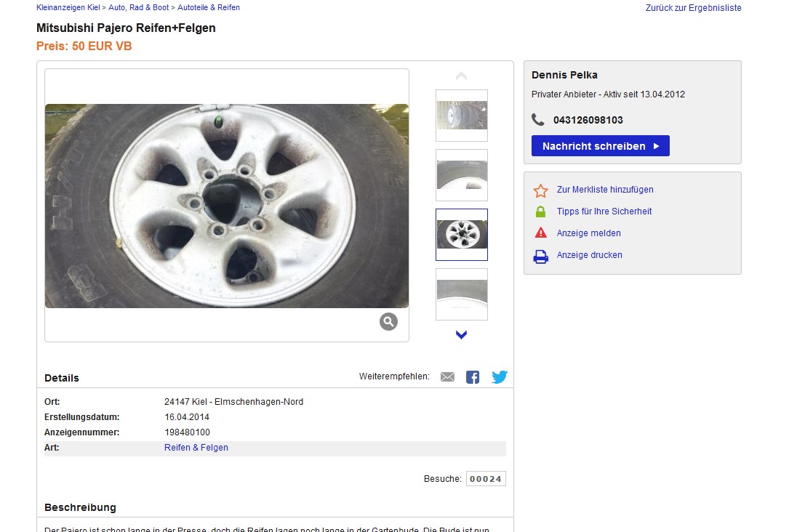Click Tipps für Ihre Sicherheit link
The height and width of the screenshot is (532, 805).
coord(604,211)
